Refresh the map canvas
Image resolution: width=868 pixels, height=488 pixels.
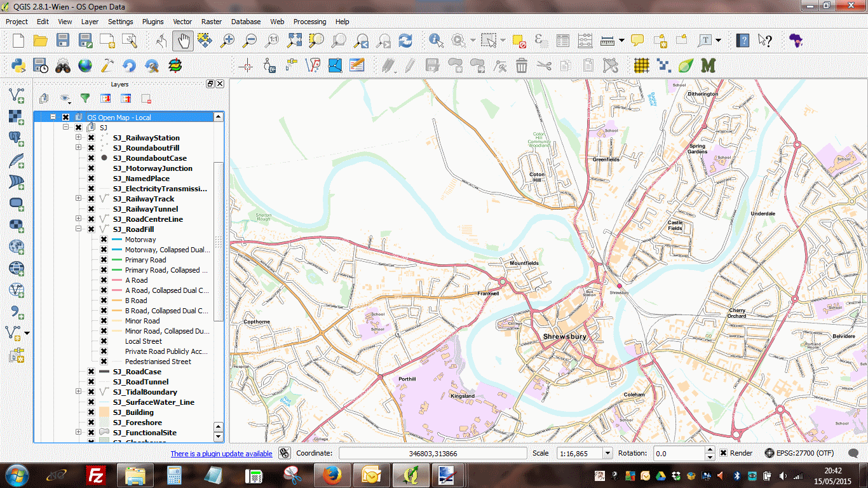405,41
